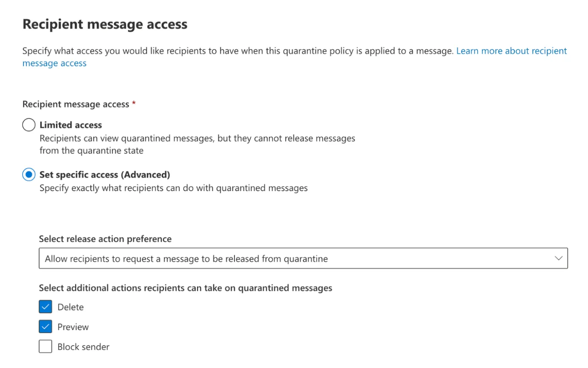Click the additional actions section label
Screen dimensions: 588x368
point(185,288)
